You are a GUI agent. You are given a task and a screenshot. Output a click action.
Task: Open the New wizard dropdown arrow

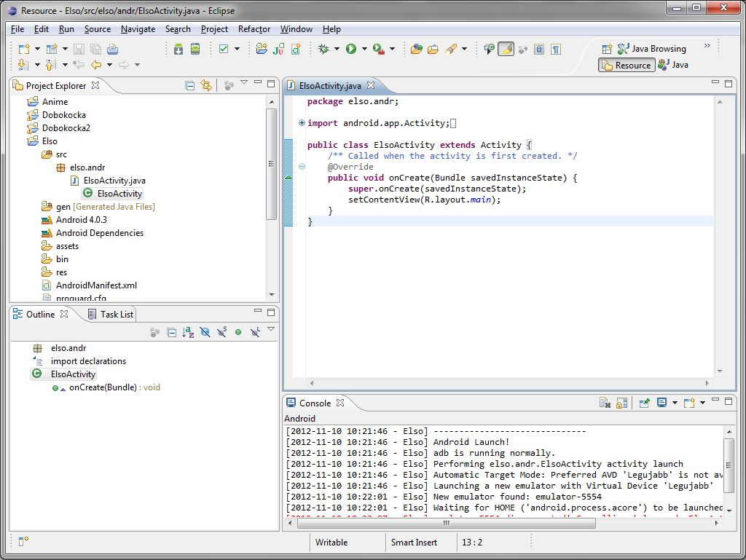click(x=37, y=49)
